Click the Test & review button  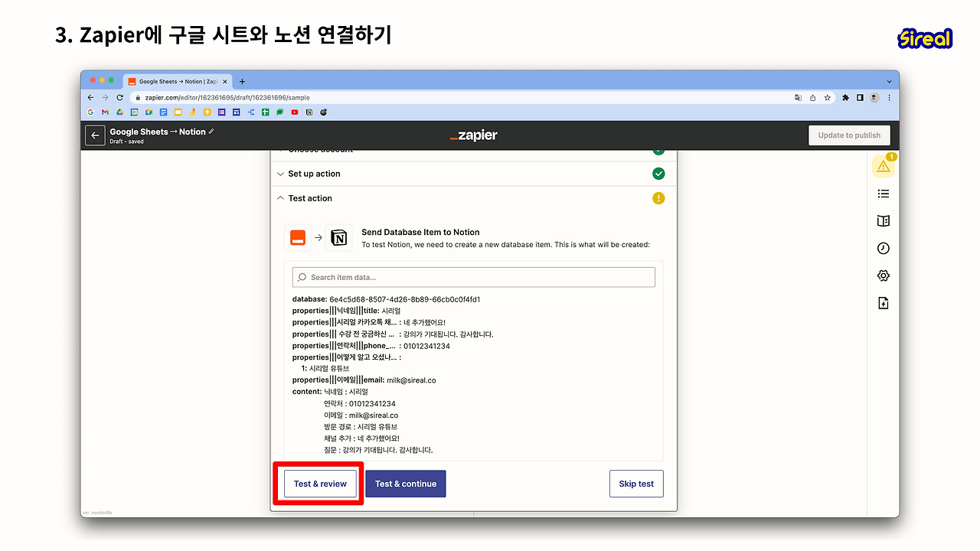coord(320,484)
